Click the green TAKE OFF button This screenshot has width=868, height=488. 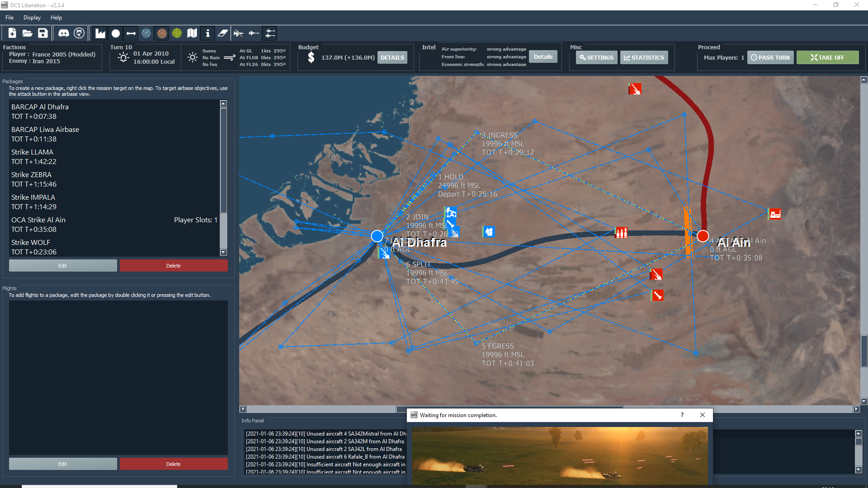point(827,57)
